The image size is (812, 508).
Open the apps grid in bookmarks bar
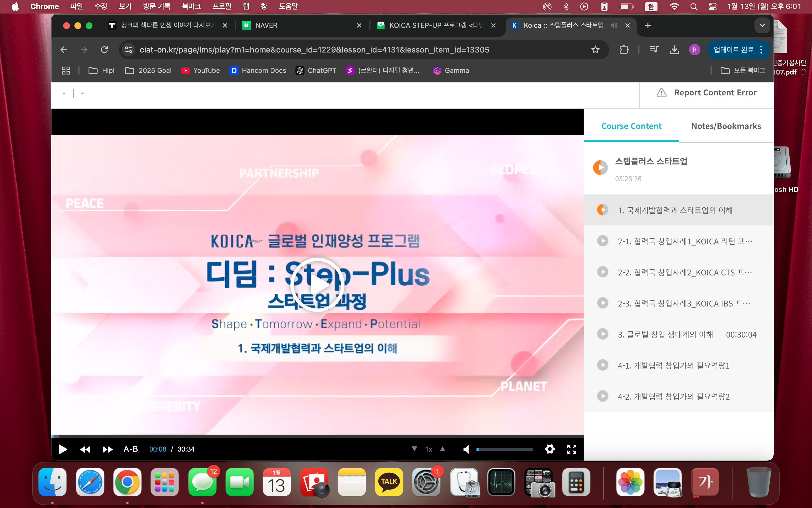(66, 71)
